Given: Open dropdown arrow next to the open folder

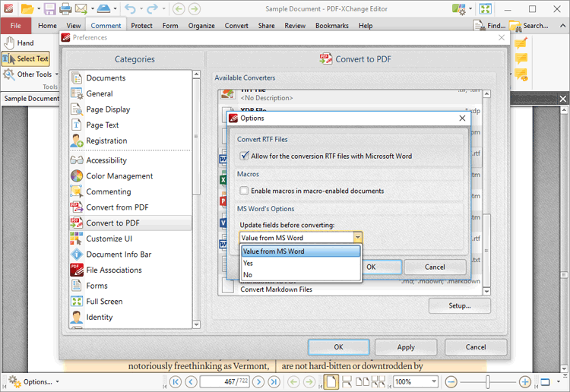Looking at the screenshot, I should coord(39,8).
